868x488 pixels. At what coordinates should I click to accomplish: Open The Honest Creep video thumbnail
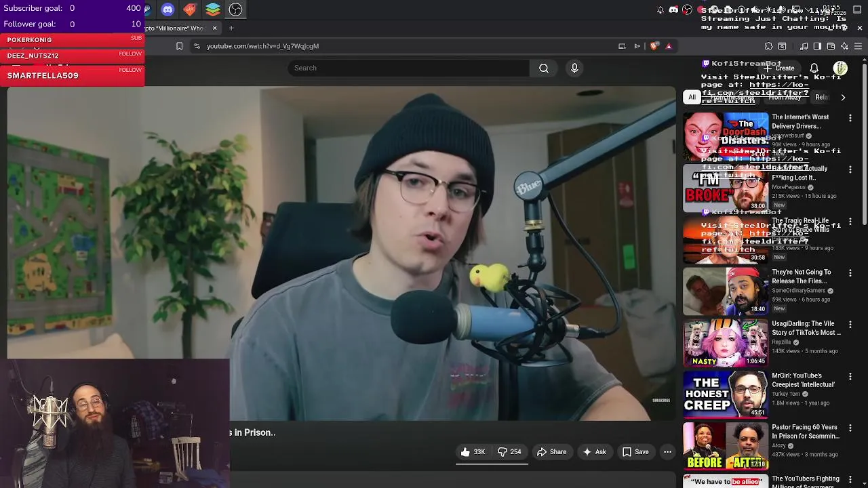(726, 394)
